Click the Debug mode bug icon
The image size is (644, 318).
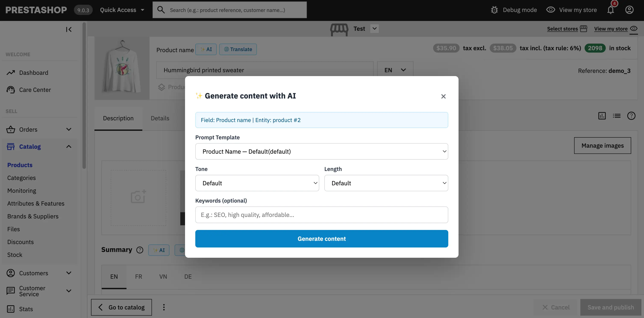pos(494,10)
